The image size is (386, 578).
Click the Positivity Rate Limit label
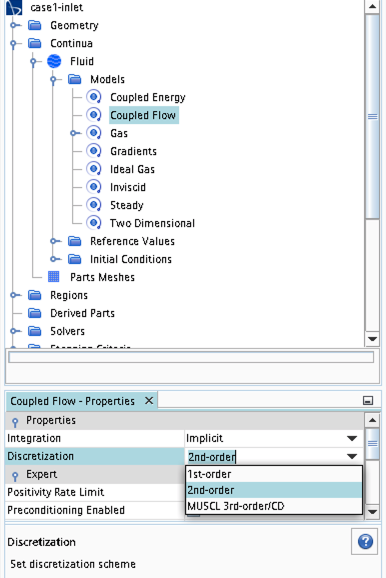click(56, 492)
